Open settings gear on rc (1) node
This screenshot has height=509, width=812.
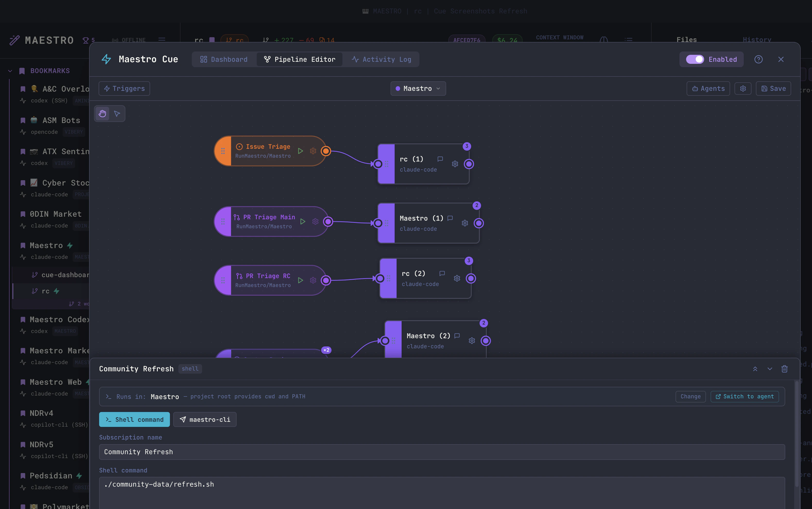pos(455,164)
